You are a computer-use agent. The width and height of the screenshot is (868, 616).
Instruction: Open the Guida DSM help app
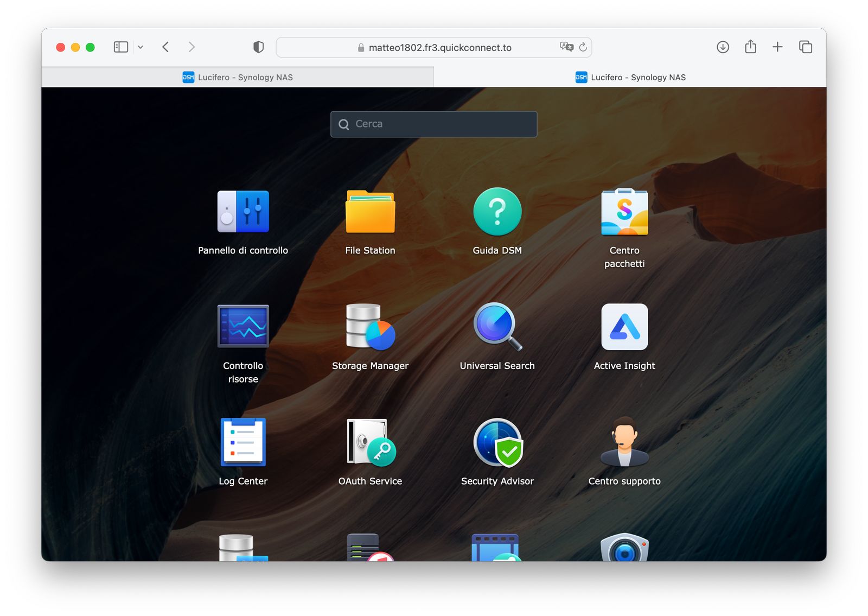497,212
